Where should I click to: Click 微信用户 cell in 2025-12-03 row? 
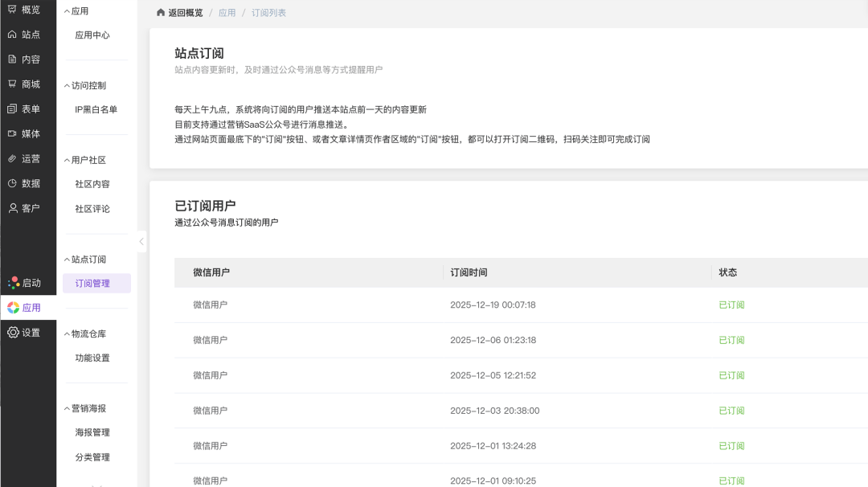tap(210, 411)
